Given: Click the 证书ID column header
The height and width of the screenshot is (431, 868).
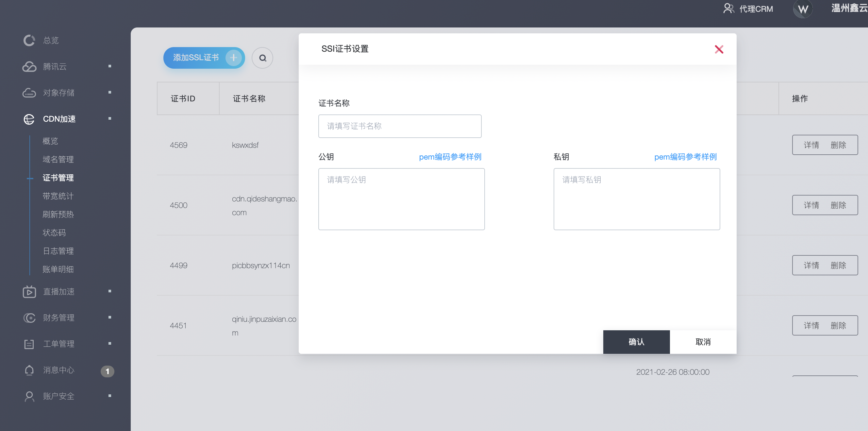Looking at the screenshot, I should coord(183,99).
